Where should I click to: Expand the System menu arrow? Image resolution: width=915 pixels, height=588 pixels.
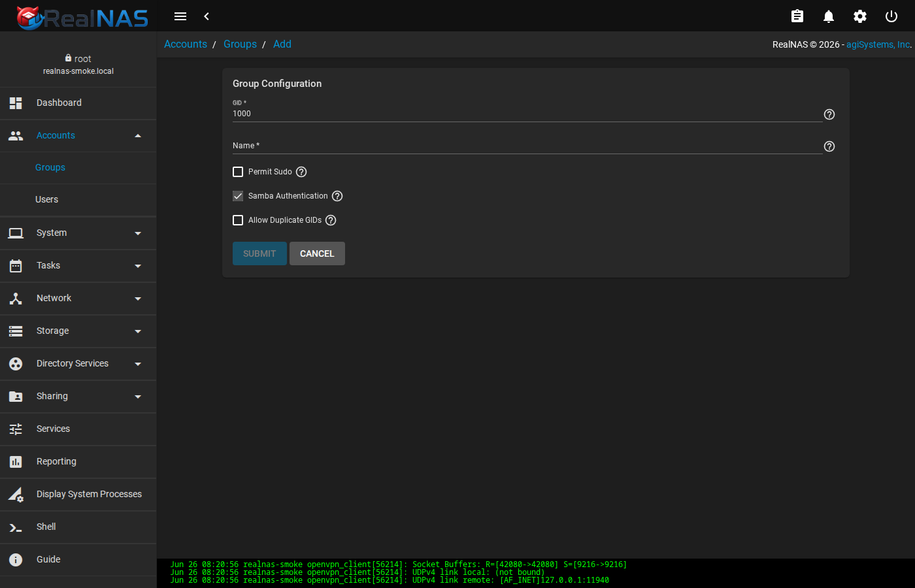pos(138,233)
